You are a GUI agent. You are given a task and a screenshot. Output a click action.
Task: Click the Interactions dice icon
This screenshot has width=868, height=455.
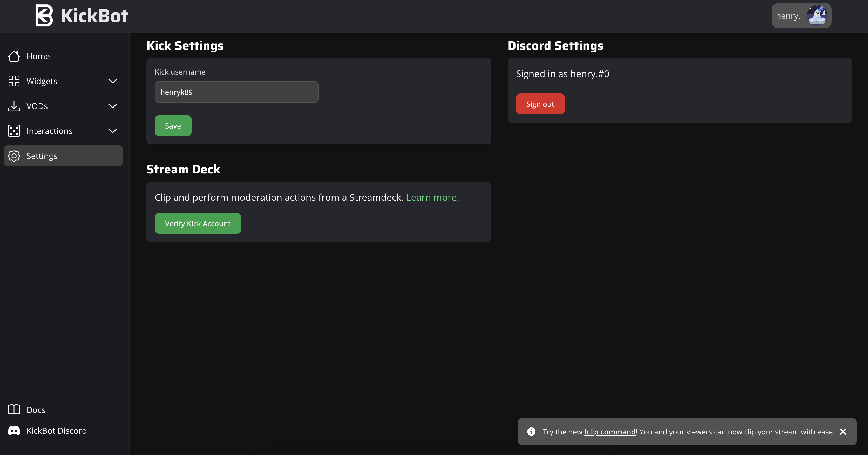click(x=14, y=131)
